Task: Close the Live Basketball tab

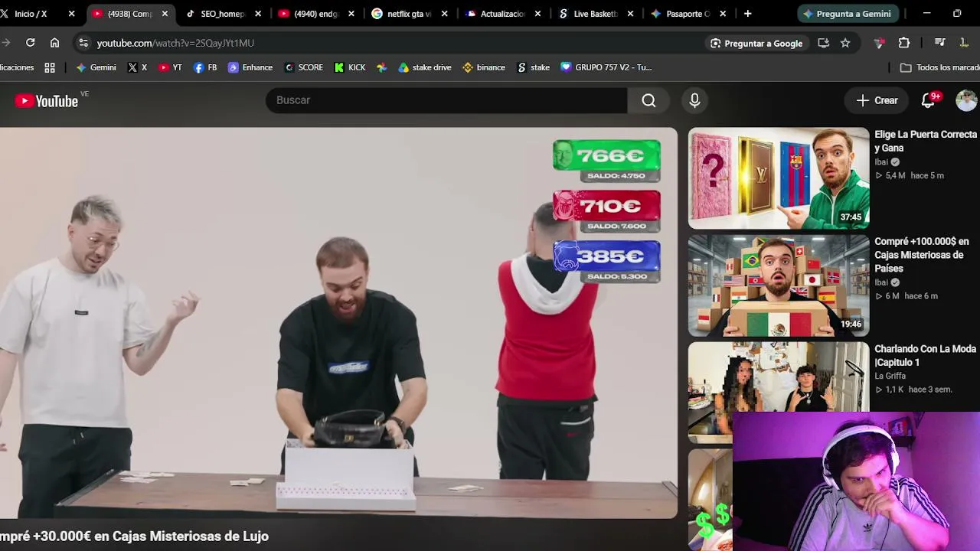Action: (630, 14)
